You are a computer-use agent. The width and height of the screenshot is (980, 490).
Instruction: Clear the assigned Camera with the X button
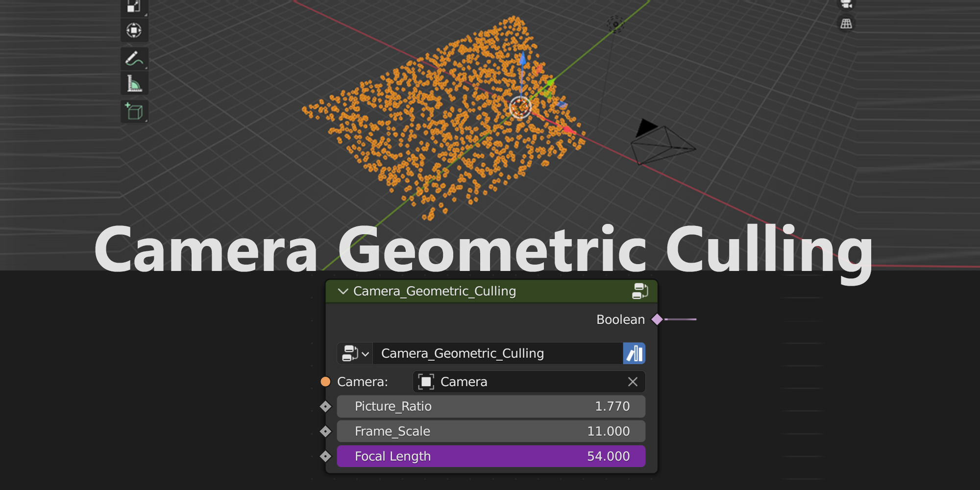point(632,382)
